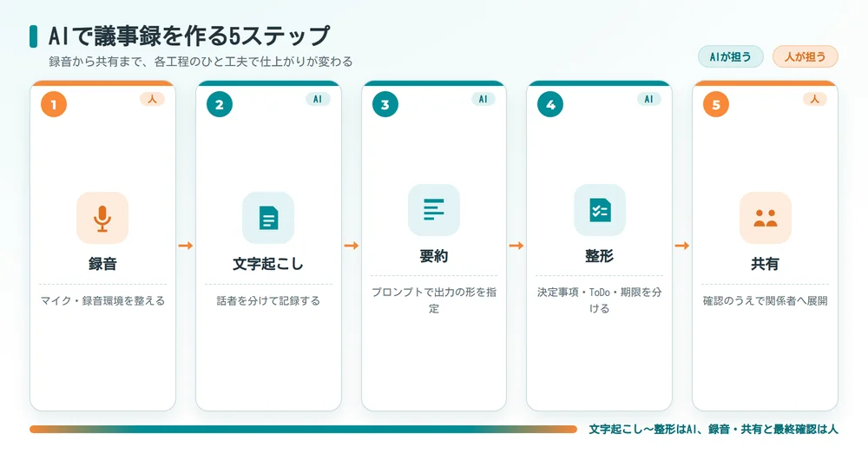Click the AI badge on the 文字起こし card
This screenshot has width=868, height=454.
pyautogui.click(x=318, y=99)
